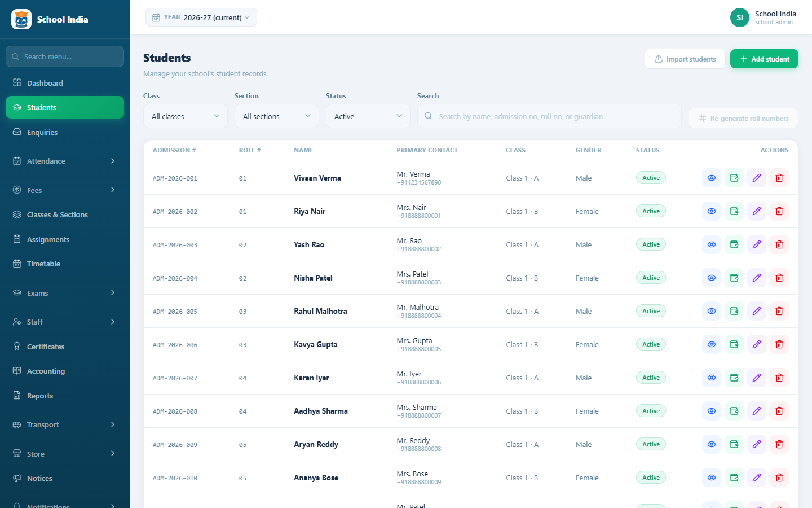Focus the student search field
The image size is (812, 508).
(x=549, y=116)
